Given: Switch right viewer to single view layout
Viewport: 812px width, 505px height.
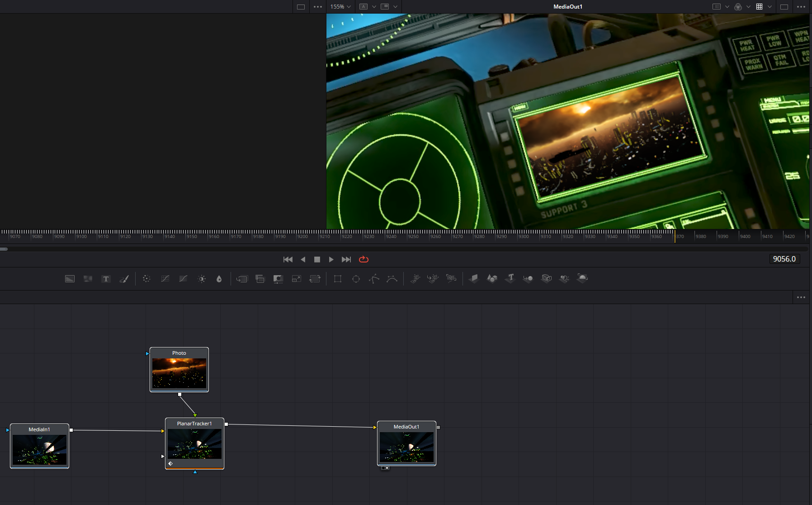Looking at the screenshot, I should [784, 7].
